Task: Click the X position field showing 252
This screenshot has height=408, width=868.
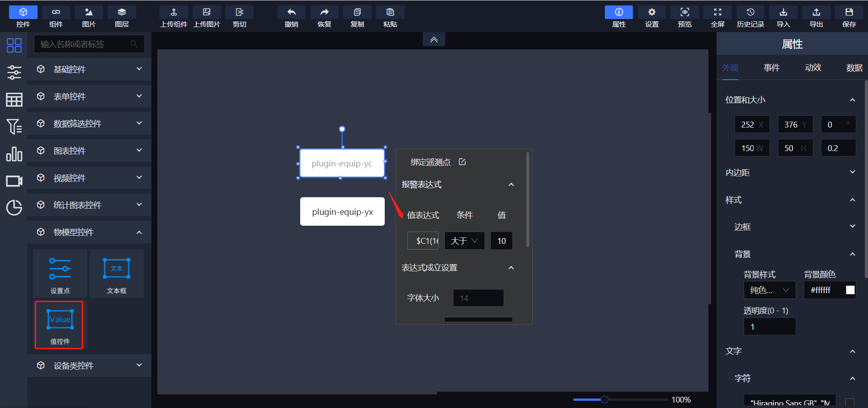Action: point(752,124)
